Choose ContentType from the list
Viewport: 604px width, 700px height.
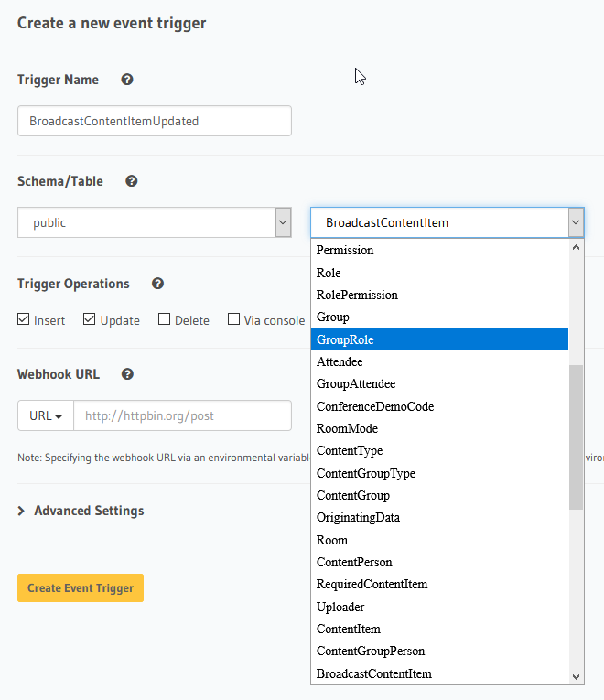click(x=439, y=451)
